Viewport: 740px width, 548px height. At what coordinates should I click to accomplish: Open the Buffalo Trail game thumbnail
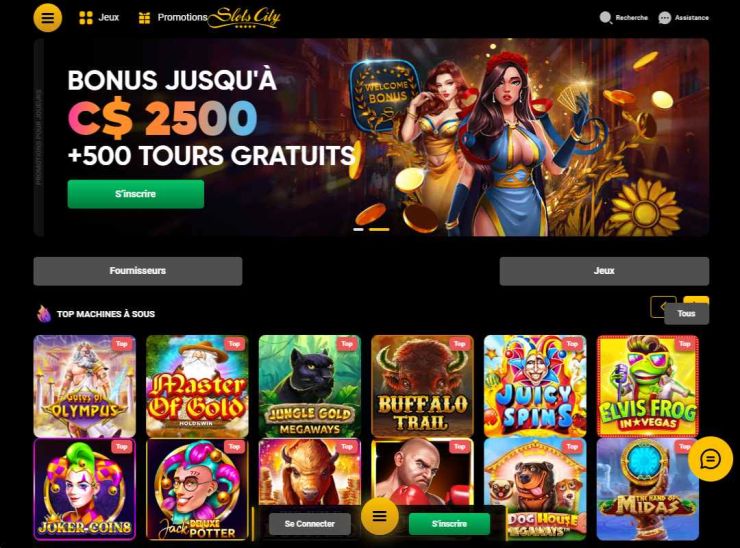(x=422, y=386)
